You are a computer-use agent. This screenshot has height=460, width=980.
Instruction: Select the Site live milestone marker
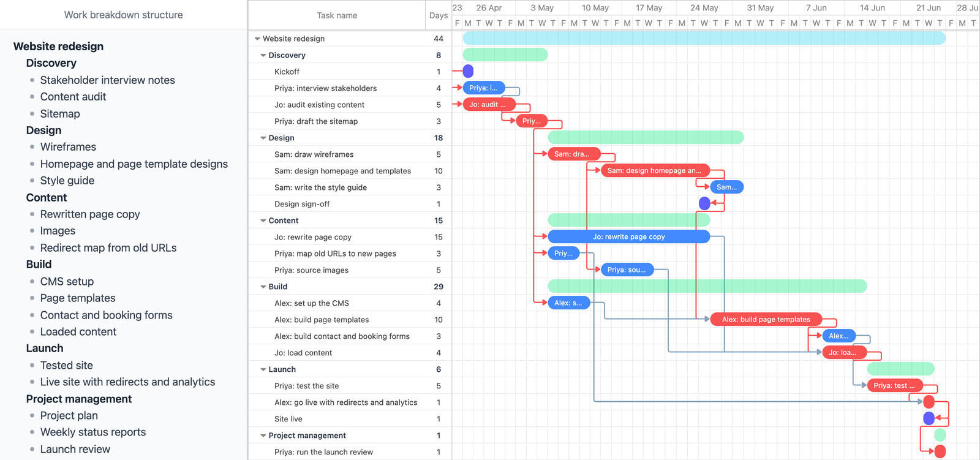pyautogui.click(x=929, y=418)
